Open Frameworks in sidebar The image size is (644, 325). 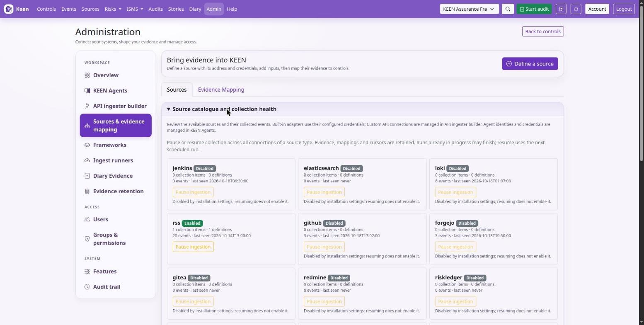[116, 145]
